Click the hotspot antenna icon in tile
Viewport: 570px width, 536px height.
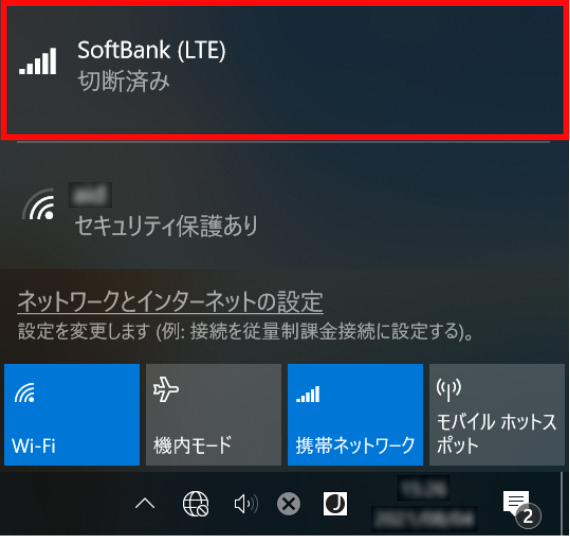449,389
